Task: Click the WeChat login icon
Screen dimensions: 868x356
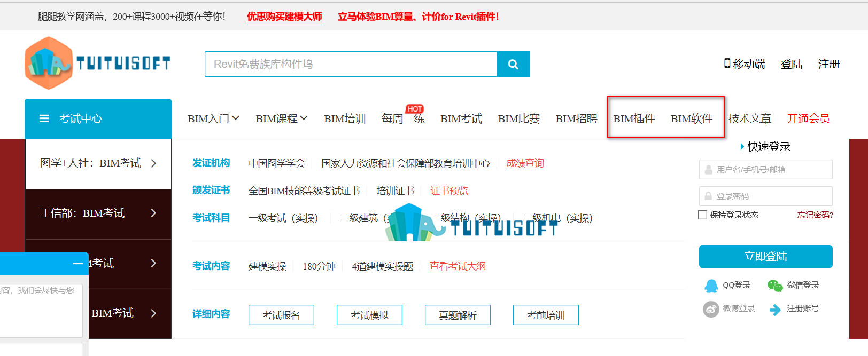Action: (x=775, y=286)
